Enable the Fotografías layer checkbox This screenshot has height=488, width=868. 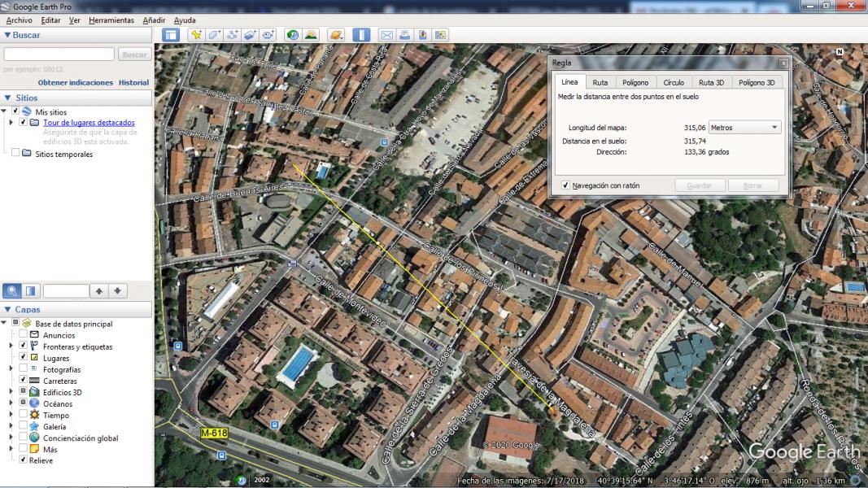point(23,369)
